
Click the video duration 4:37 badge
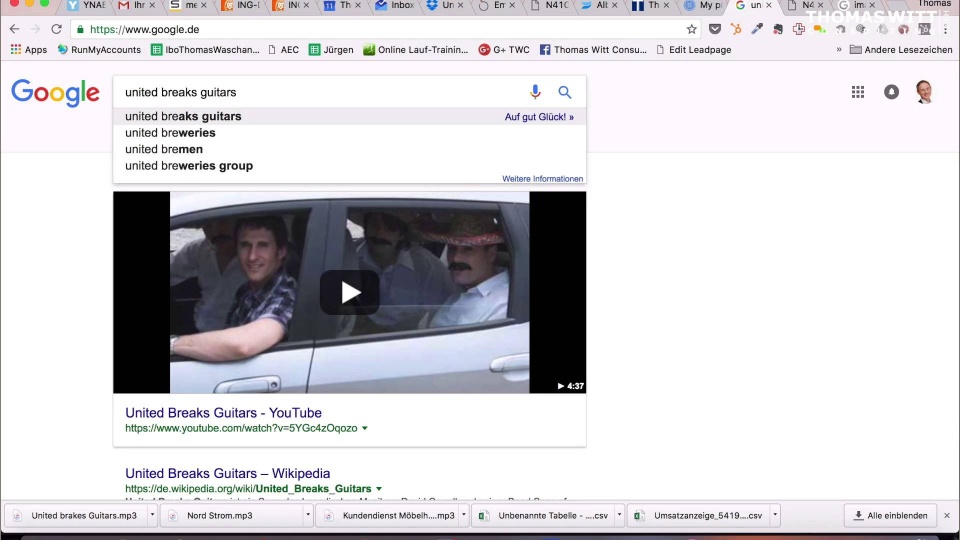(x=571, y=386)
